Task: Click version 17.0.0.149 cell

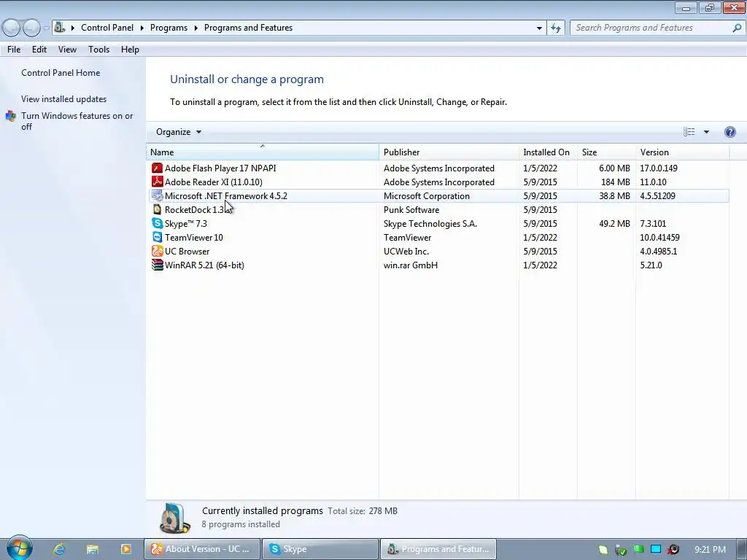Action: click(659, 168)
